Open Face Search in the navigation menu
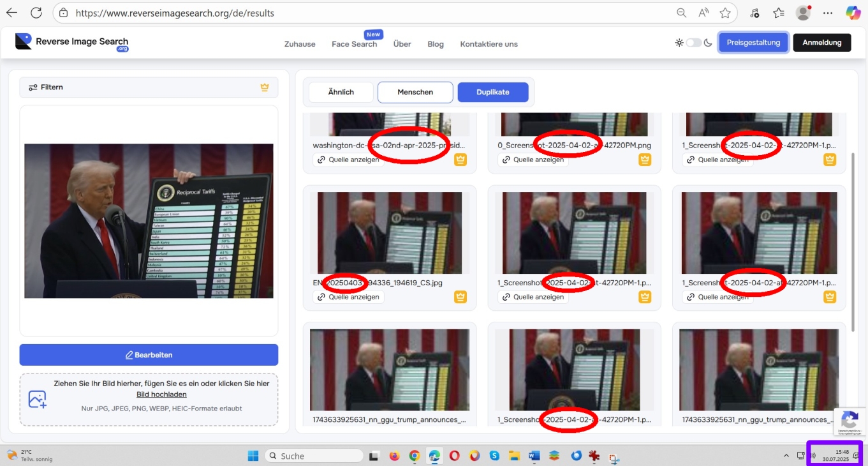 (x=354, y=44)
